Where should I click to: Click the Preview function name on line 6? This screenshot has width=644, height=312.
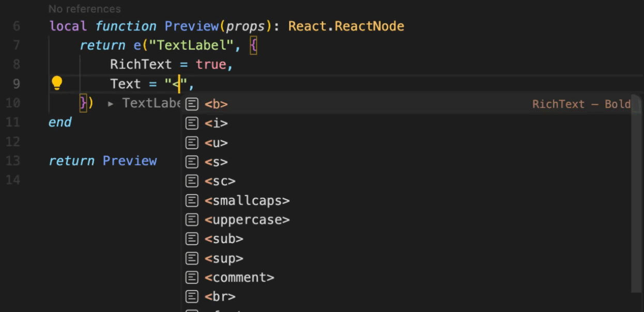point(192,26)
